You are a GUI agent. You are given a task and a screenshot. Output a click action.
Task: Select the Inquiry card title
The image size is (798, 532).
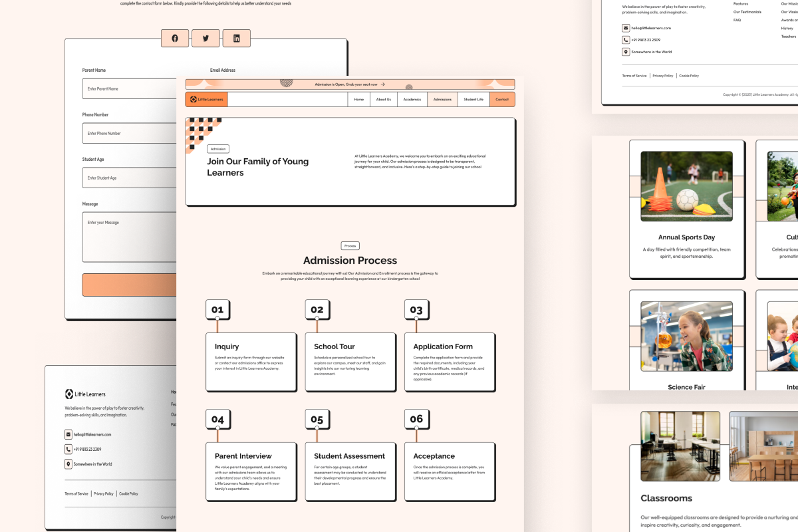point(227,346)
